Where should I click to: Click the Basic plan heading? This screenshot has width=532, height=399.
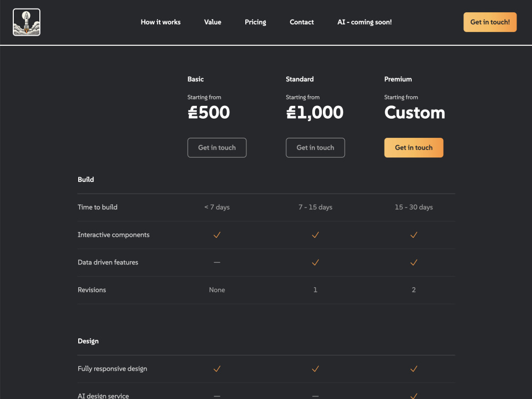pyautogui.click(x=195, y=79)
